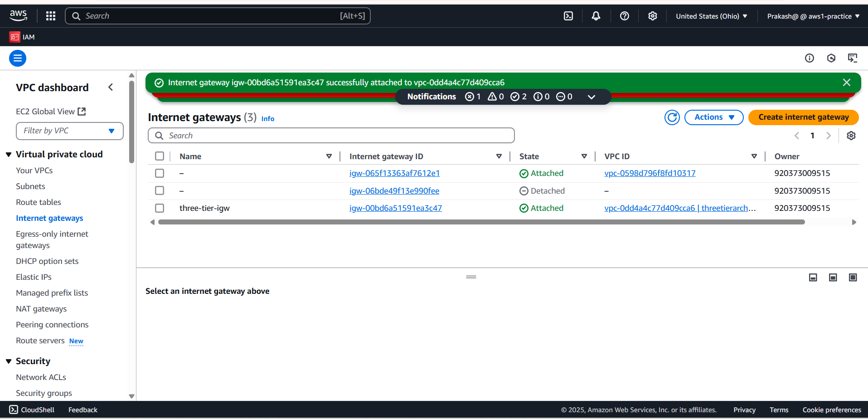
Task: Focus the AWS global search box
Action: (218, 16)
